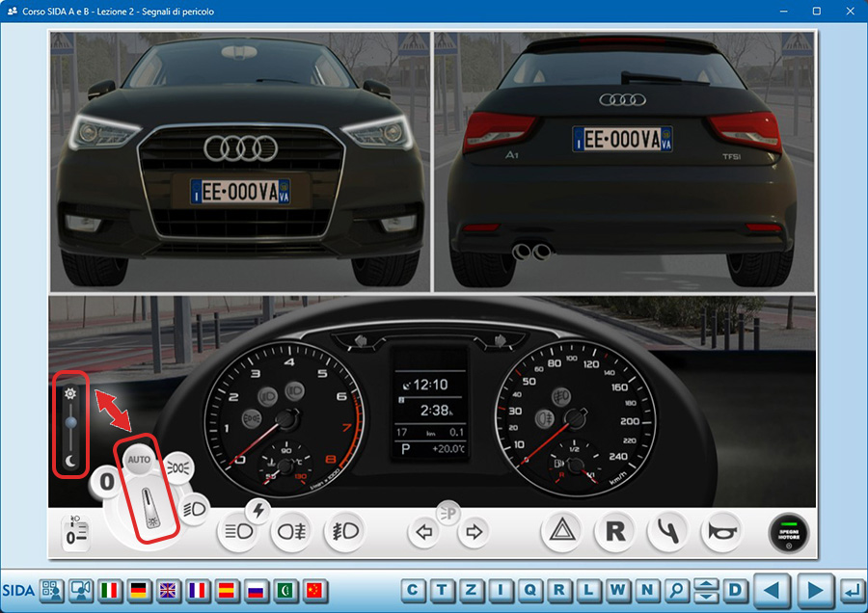This screenshot has width=868, height=613.
Task: Activate the right turn indicator arrow
Action: pos(473,531)
